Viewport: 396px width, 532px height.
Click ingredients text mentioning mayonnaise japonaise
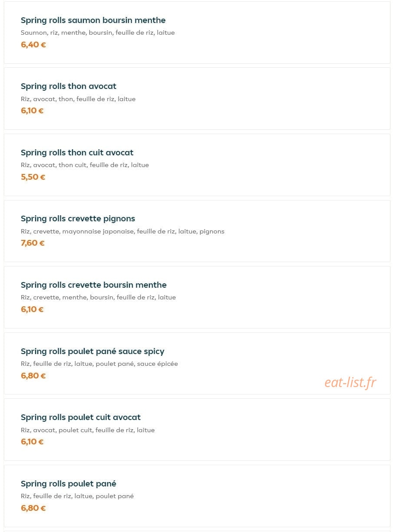(x=122, y=231)
